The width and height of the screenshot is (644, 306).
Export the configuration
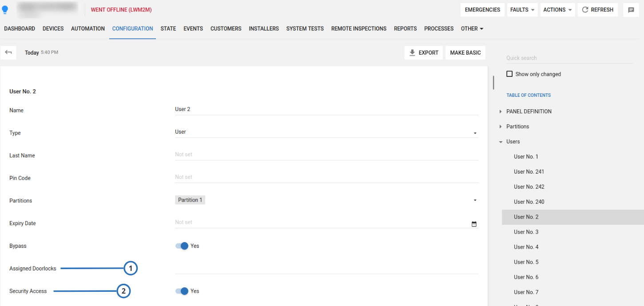423,52
